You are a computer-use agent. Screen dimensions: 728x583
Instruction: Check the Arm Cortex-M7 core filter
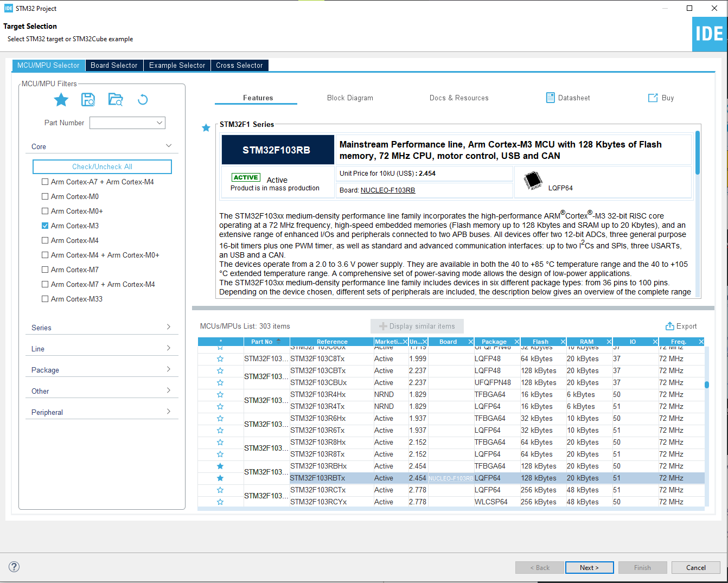[45, 270]
